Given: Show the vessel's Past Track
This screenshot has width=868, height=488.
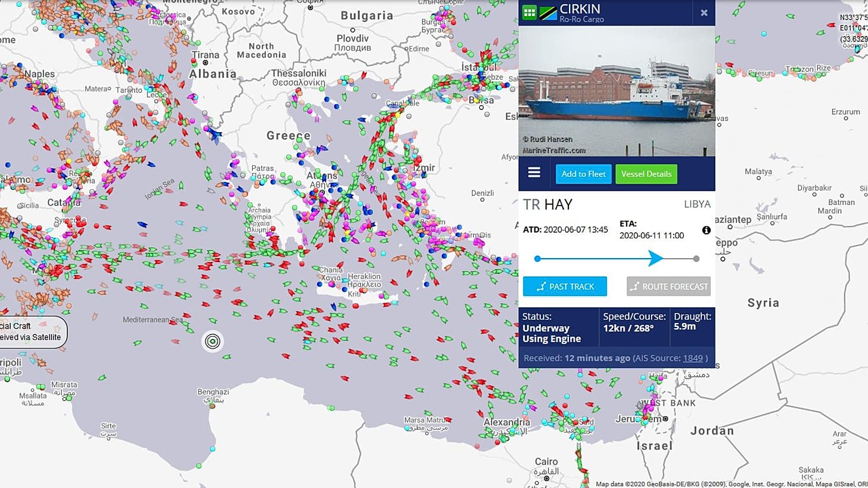Looking at the screenshot, I should 565,286.
